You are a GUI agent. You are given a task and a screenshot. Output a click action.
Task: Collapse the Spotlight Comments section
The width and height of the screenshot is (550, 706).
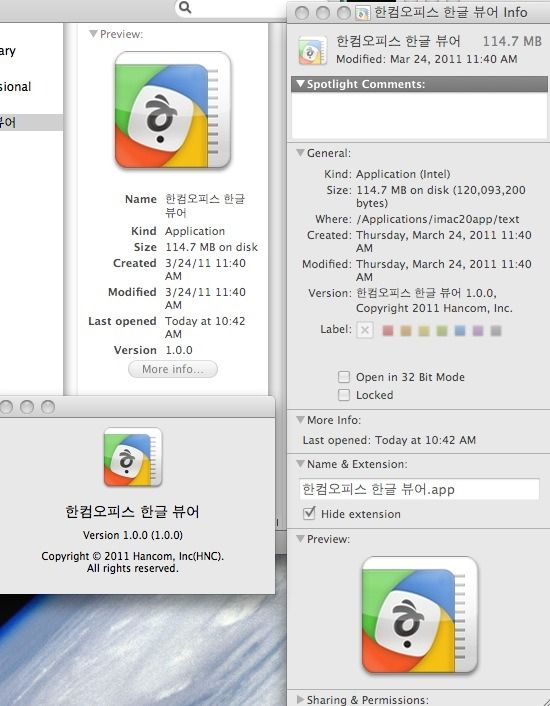(x=300, y=84)
